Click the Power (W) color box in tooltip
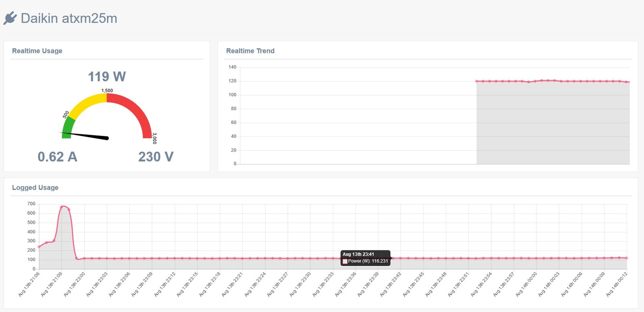 (x=345, y=261)
